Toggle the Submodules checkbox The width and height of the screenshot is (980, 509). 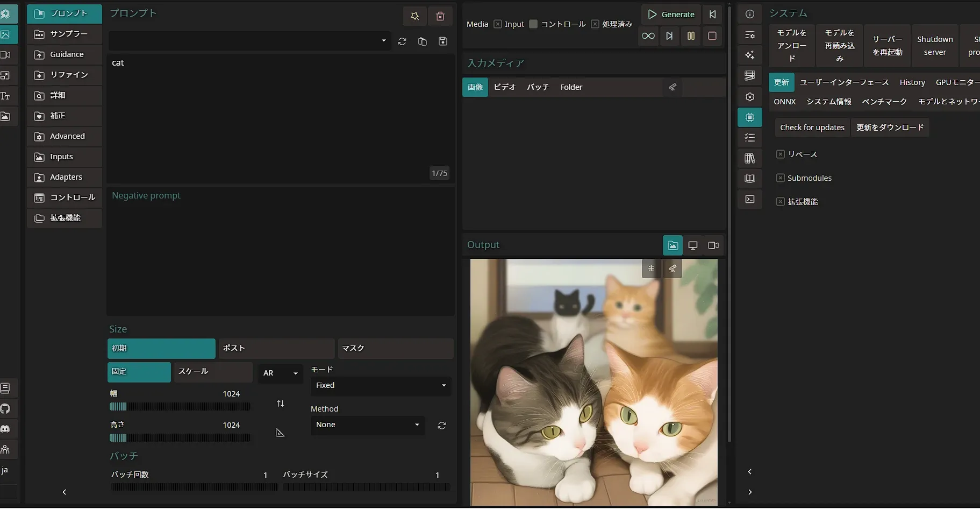[x=781, y=178]
